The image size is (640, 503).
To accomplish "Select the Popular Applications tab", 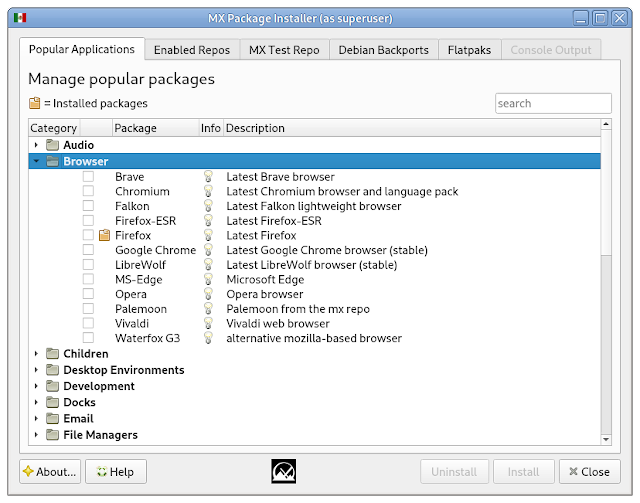I will tap(82, 49).
